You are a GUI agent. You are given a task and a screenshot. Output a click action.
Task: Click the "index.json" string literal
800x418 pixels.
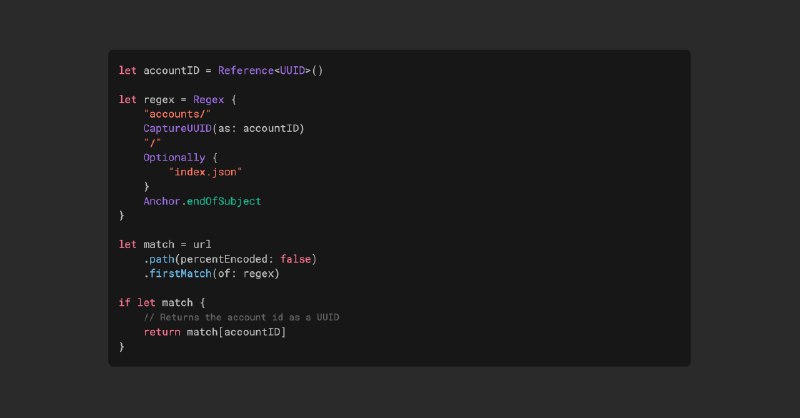(205, 172)
